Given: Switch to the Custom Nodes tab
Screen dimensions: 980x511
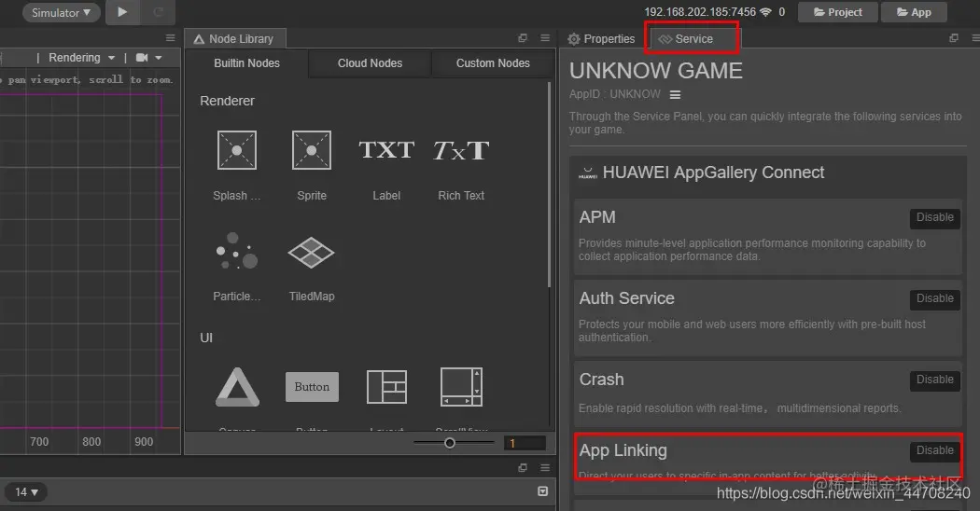Looking at the screenshot, I should tap(493, 63).
